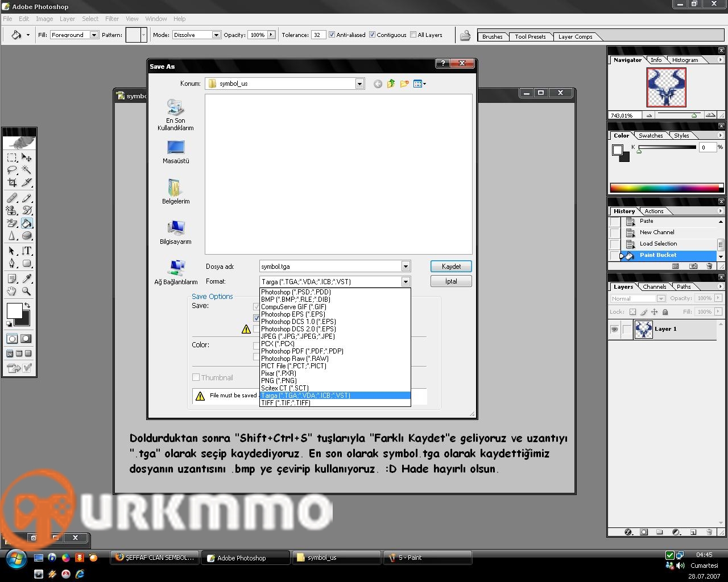Select the Rectangular Marquee tool
Viewport: 728px width, 582px height.
tap(12, 157)
